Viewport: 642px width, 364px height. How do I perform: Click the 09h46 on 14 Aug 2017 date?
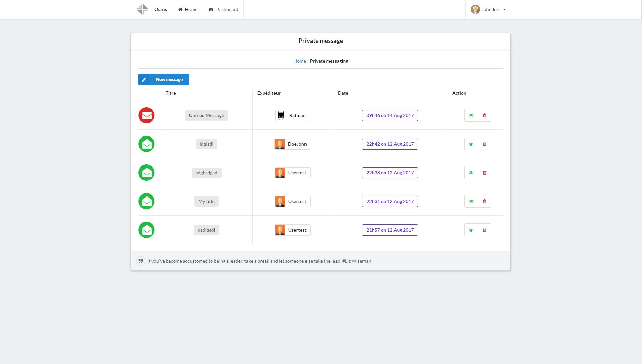[x=390, y=115]
